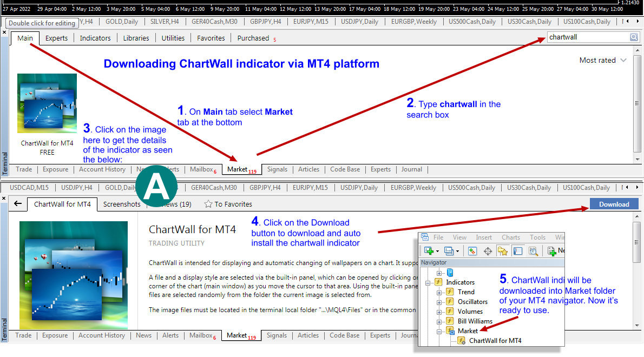Click the Data Window crosshair icon
644x357 pixels.
coord(488,251)
